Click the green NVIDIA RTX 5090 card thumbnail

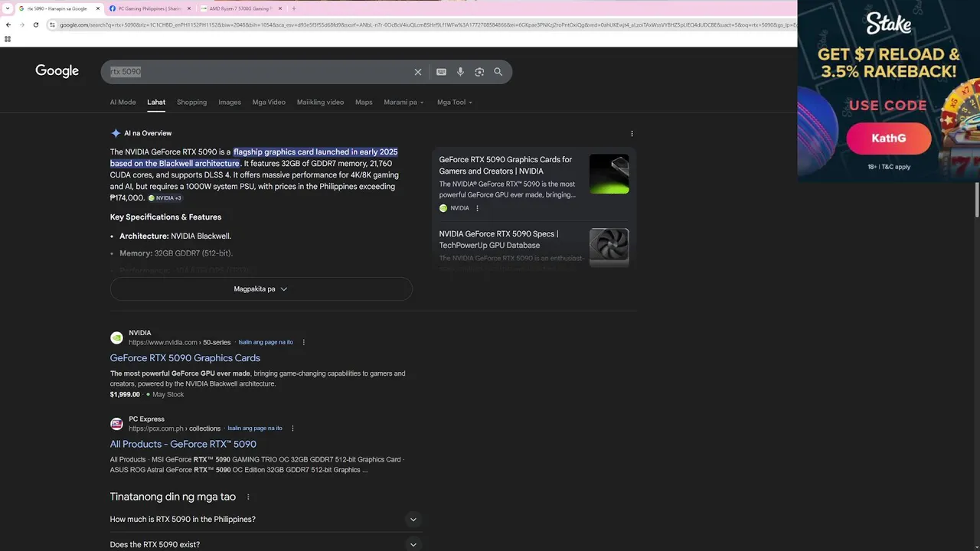pyautogui.click(x=609, y=174)
